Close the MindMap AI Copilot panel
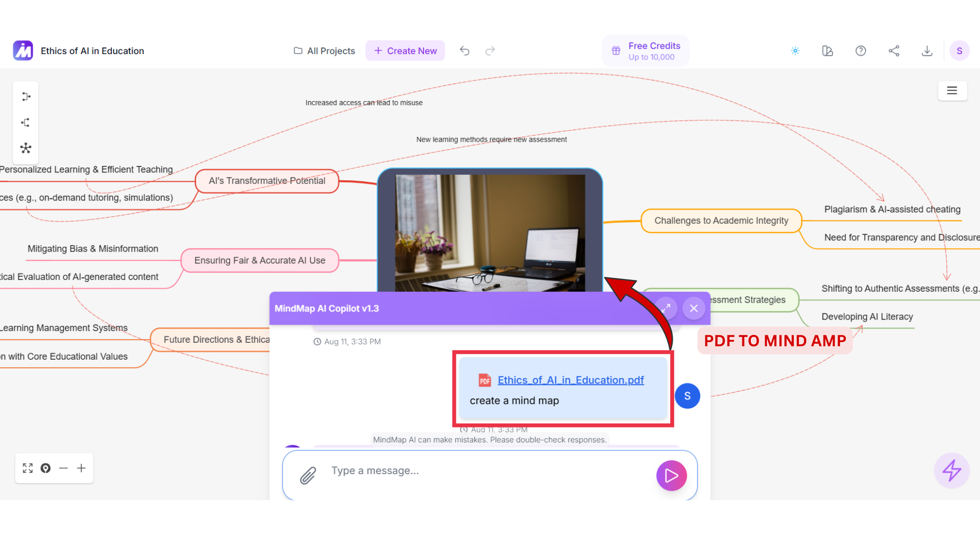 coord(694,308)
